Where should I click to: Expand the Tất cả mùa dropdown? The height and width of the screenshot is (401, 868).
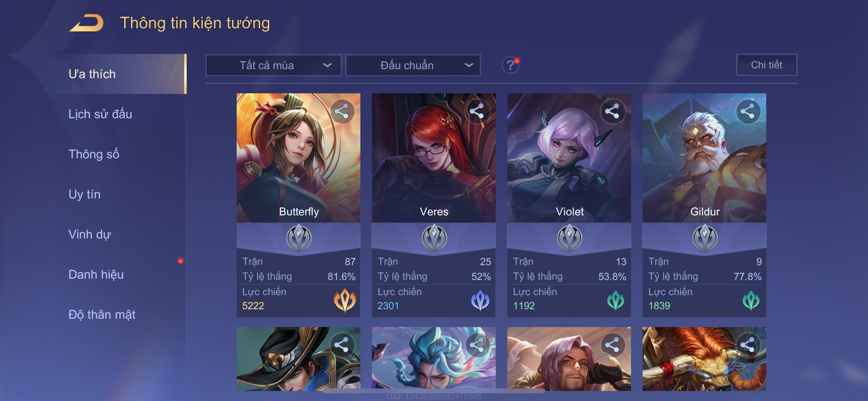tap(273, 65)
